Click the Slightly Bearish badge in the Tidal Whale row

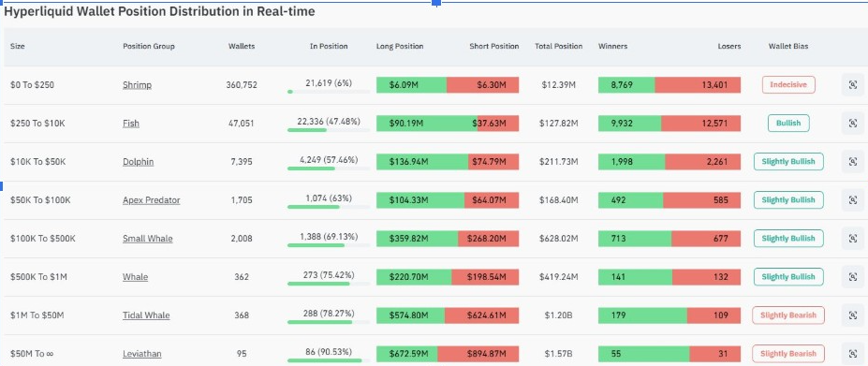[788, 315]
